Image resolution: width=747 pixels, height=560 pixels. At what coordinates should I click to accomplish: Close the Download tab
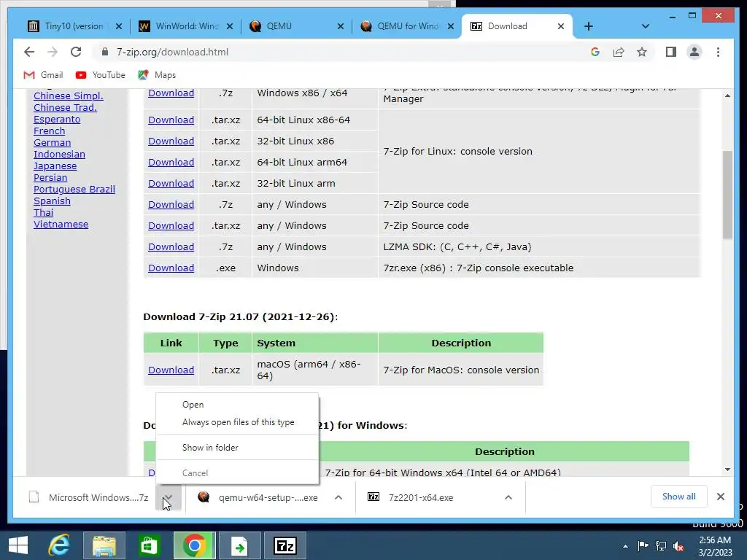(561, 26)
